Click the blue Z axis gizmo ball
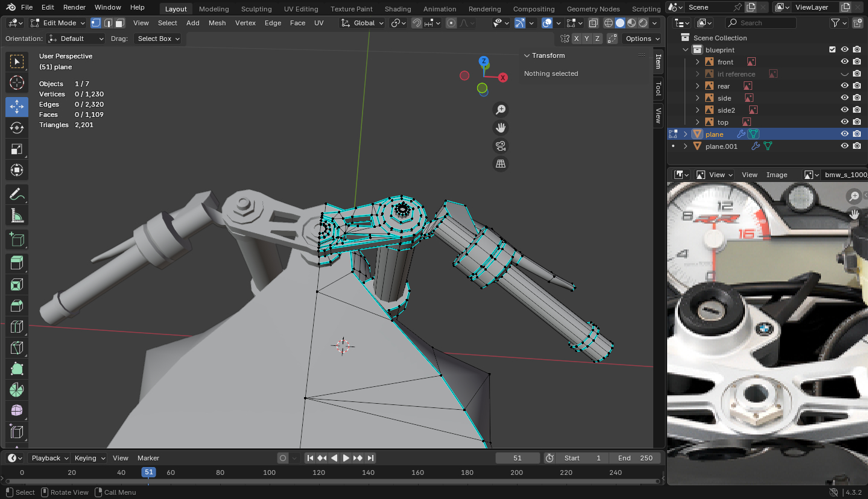The width and height of the screenshot is (868, 499). 483,61
